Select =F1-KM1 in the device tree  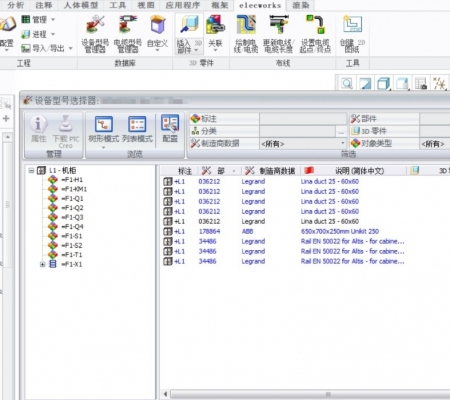tap(74, 189)
